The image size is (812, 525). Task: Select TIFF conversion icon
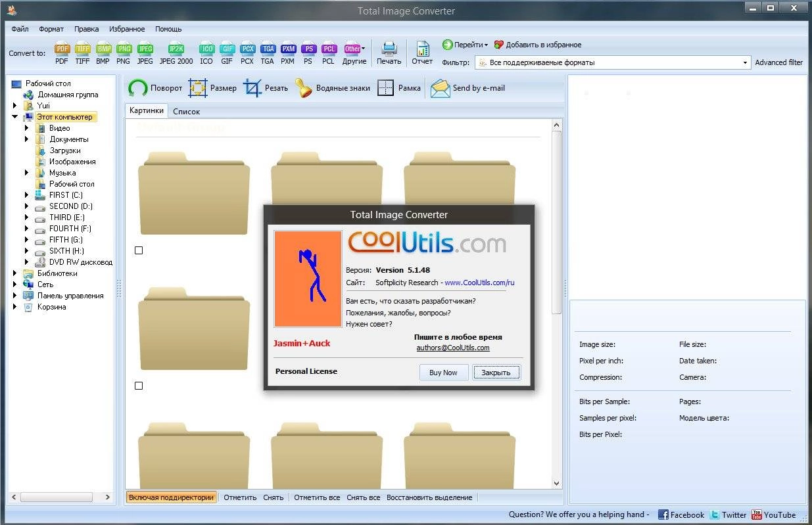(82, 53)
